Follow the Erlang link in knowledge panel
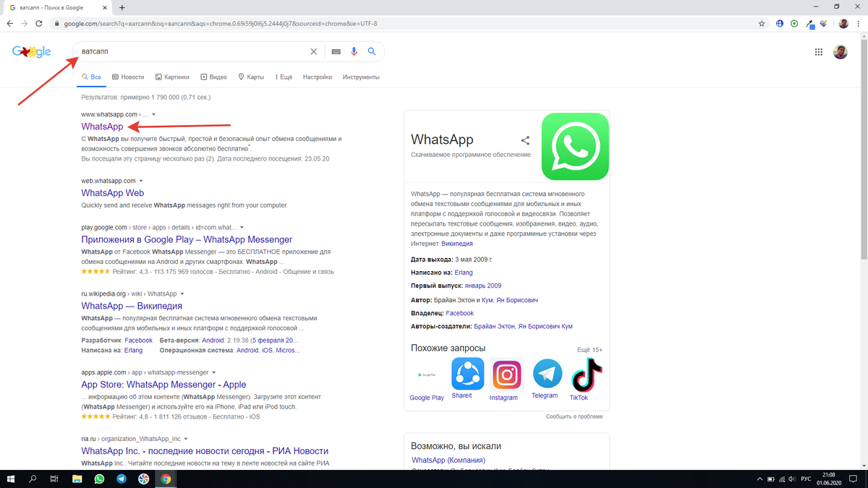Viewport: 868px width, 488px height. (464, 273)
